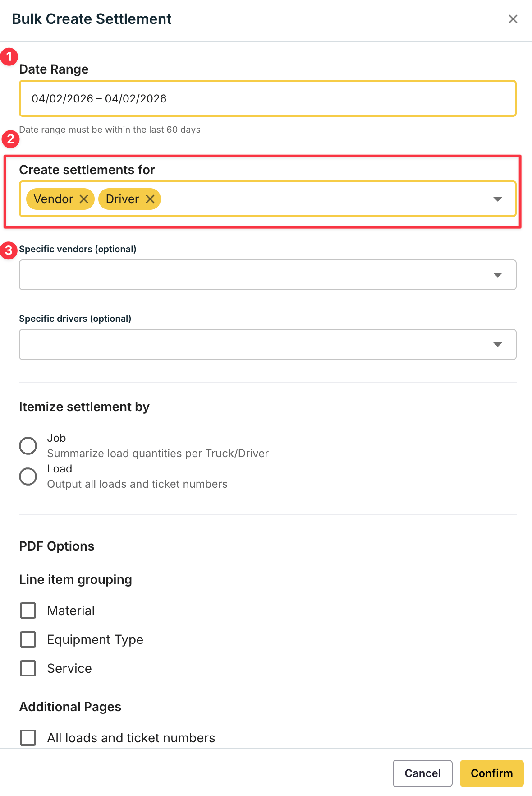Open the Specific drivers dropdown
The width and height of the screenshot is (532, 796).
[x=267, y=344]
